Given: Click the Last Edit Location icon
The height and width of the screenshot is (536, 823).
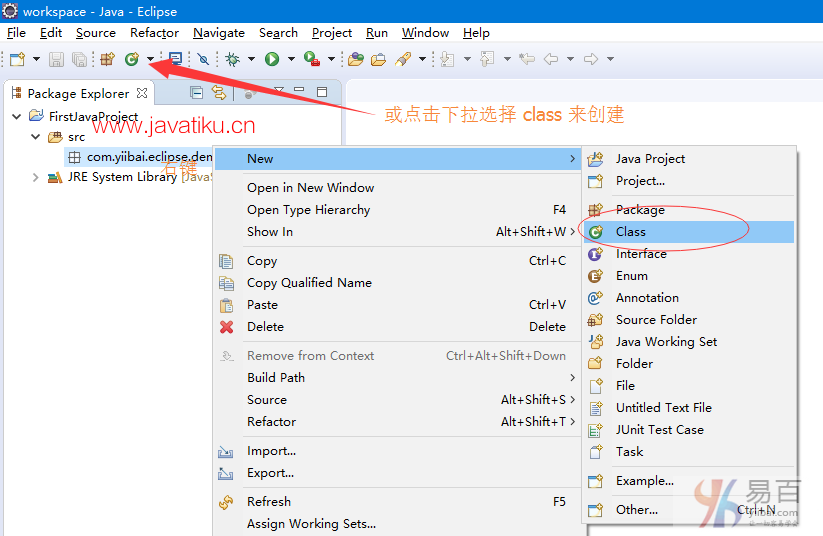Looking at the screenshot, I should [527, 59].
